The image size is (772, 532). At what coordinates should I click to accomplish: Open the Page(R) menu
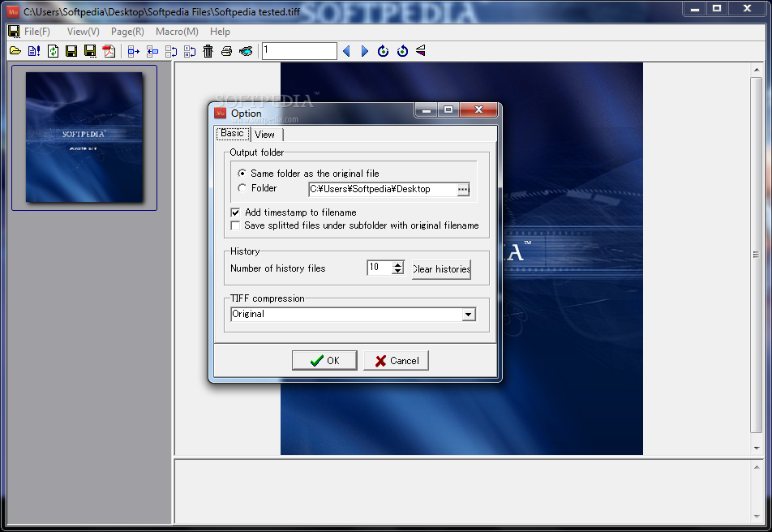[127, 32]
